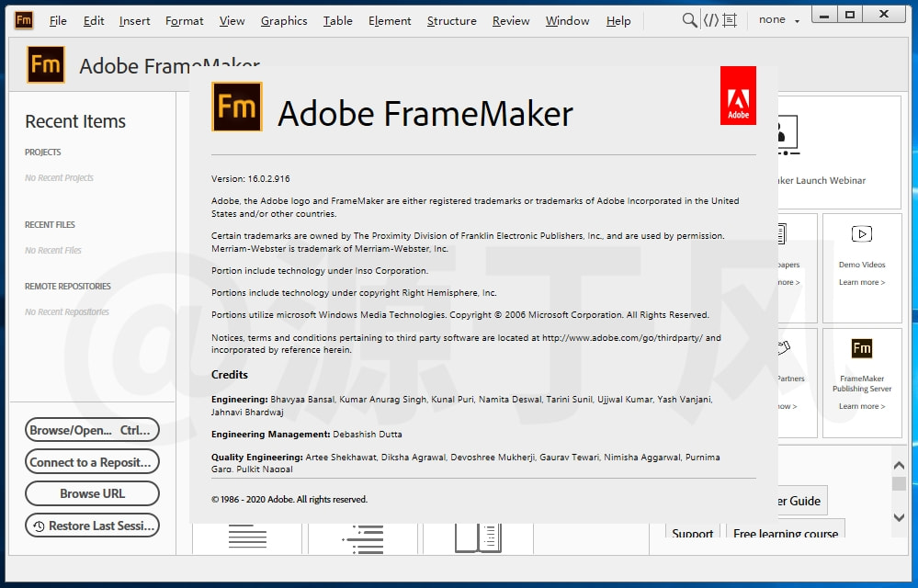Click the No Recent Projects text
The height and width of the screenshot is (588, 918).
point(59,178)
